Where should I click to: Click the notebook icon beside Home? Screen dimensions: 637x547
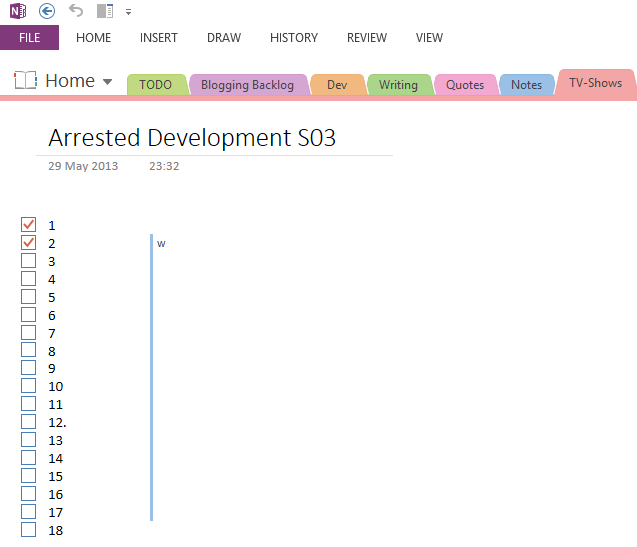tap(25, 80)
